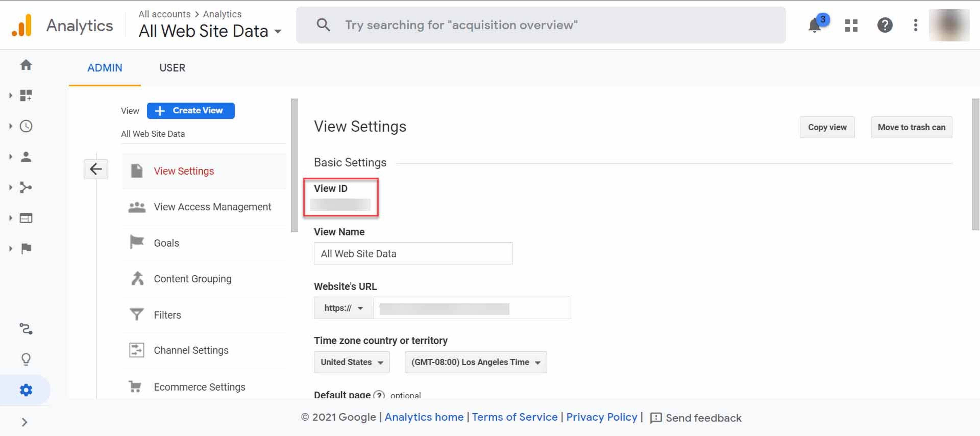Click the Filters funnel icon
980x436 pixels.
pyautogui.click(x=137, y=315)
